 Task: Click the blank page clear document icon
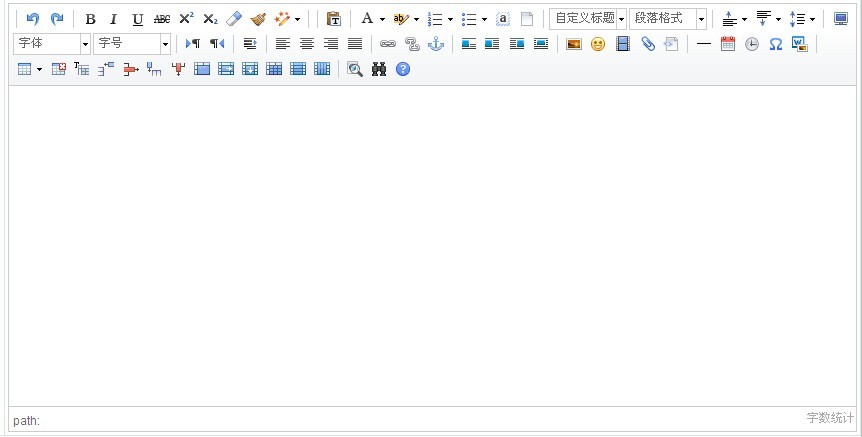(x=527, y=19)
